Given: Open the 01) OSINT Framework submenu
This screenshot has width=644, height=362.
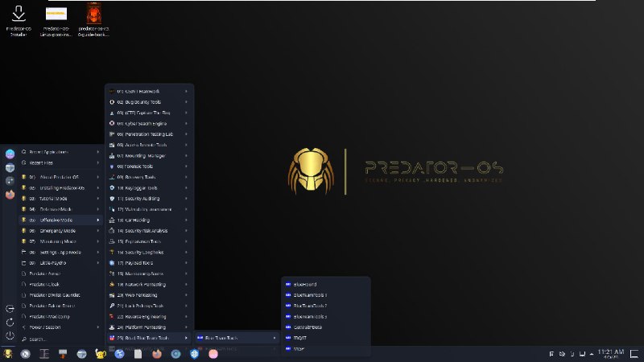Looking at the screenshot, I should point(149,91).
